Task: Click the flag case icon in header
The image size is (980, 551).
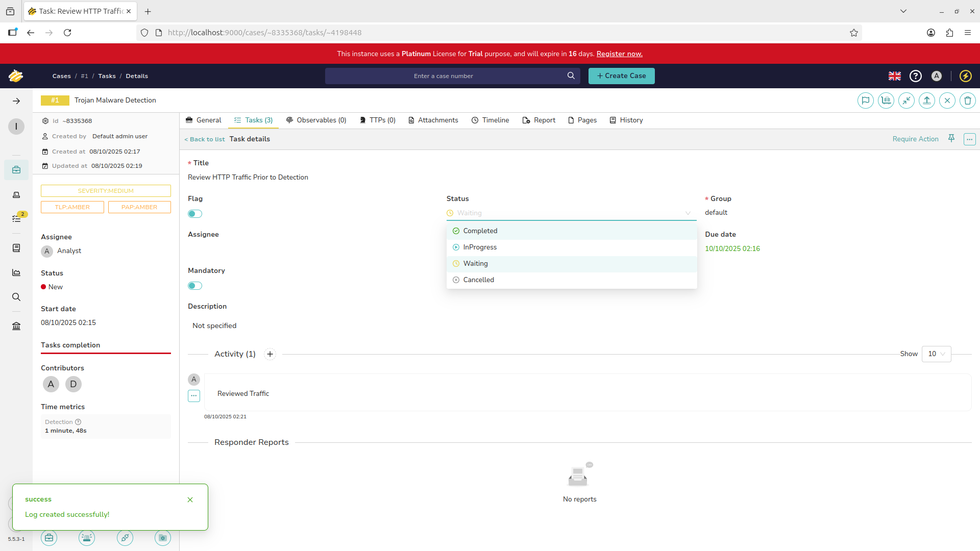Action: [x=865, y=101]
